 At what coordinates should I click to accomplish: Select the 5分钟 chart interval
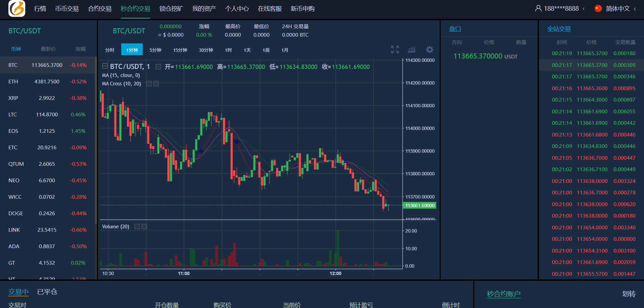coord(155,50)
